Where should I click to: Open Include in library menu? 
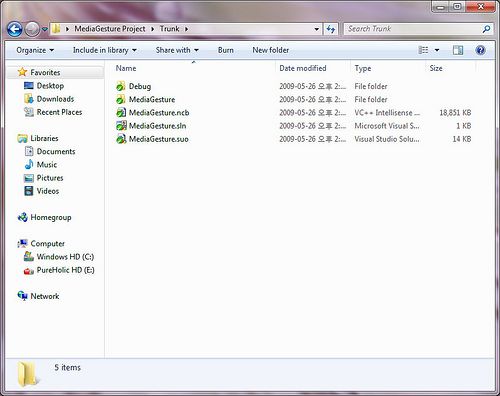point(105,50)
